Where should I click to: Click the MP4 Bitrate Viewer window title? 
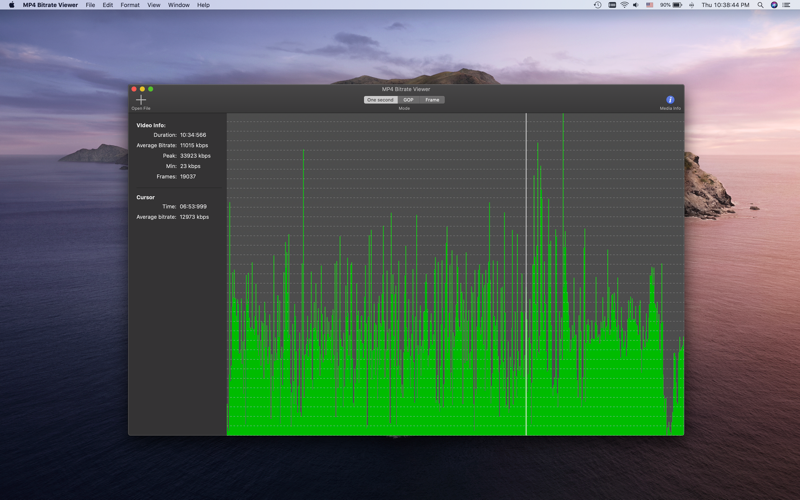(x=406, y=89)
